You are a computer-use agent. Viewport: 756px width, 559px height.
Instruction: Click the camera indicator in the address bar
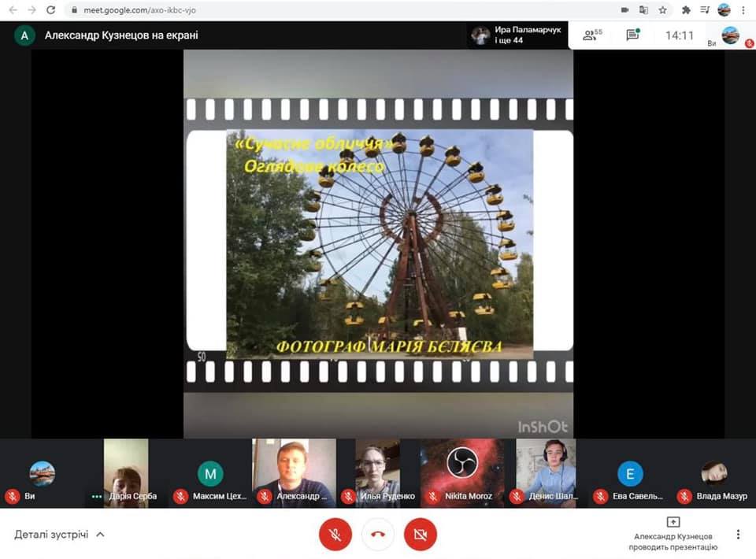tap(625, 10)
